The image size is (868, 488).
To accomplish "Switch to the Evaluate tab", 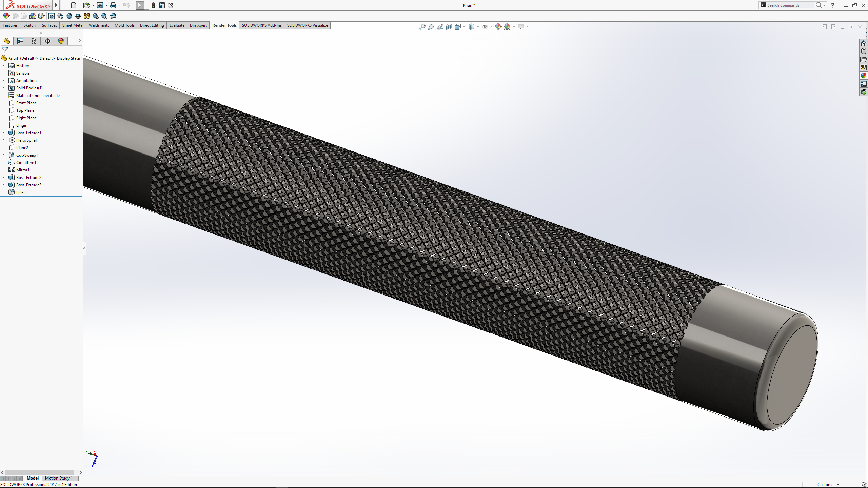I will pyautogui.click(x=177, y=25).
